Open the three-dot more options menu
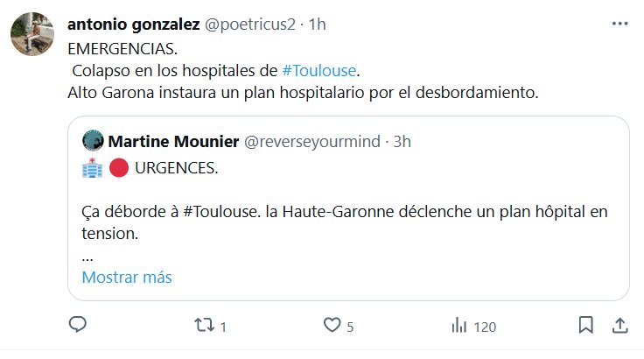 pyautogui.click(x=619, y=25)
